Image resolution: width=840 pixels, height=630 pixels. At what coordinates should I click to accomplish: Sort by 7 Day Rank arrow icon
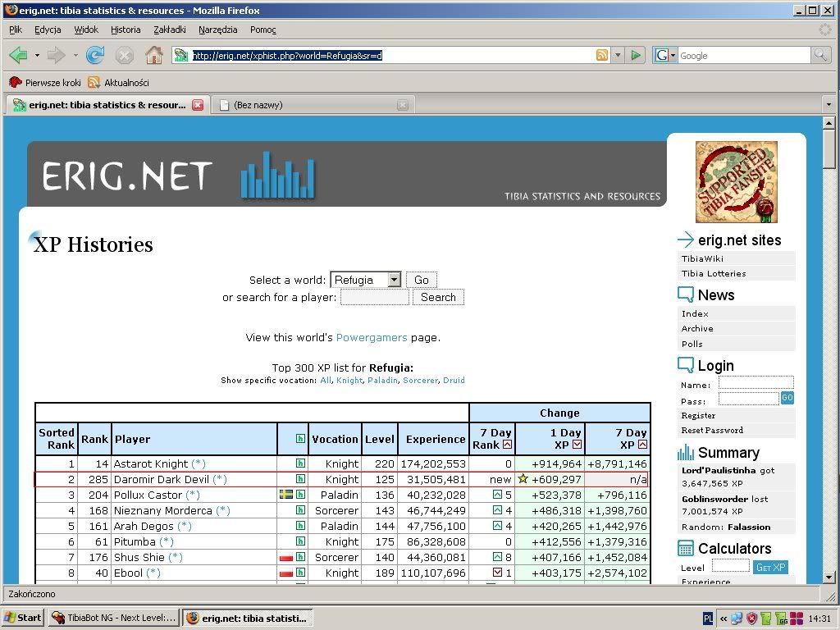coord(507,445)
